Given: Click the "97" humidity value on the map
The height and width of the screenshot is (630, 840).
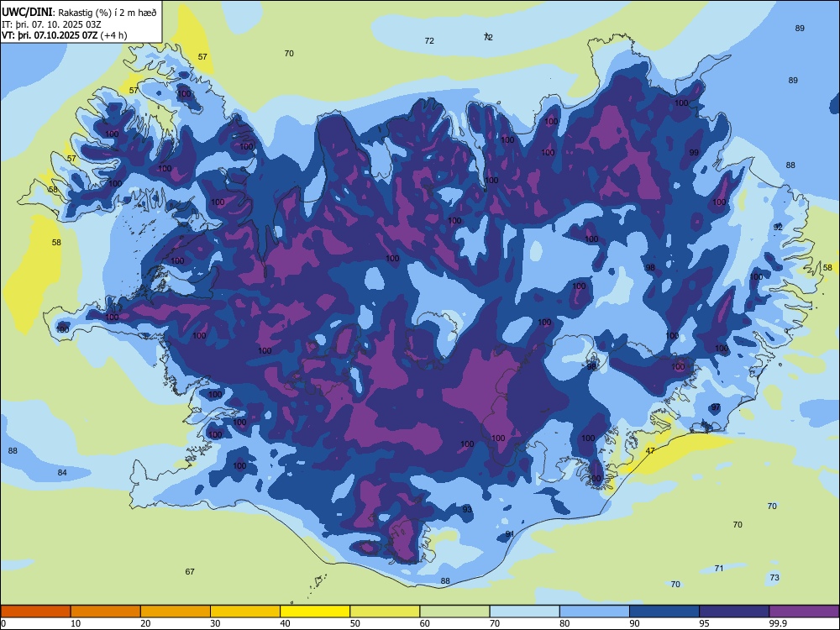Looking at the screenshot, I should pyautogui.click(x=716, y=407).
